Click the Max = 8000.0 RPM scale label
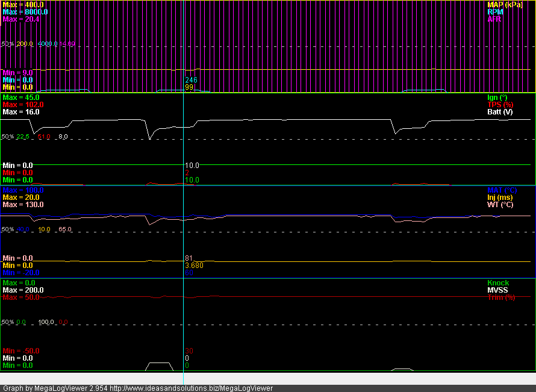Viewport: 536px width, 392px height. tap(25, 12)
